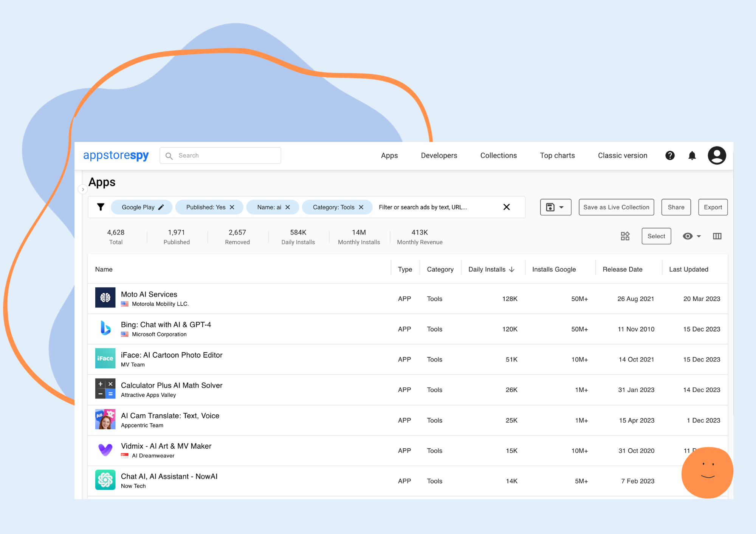Screen dimensions: 756x534
Task: Switch to the grid widgets view icon
Action: click(x=625, y=236)
